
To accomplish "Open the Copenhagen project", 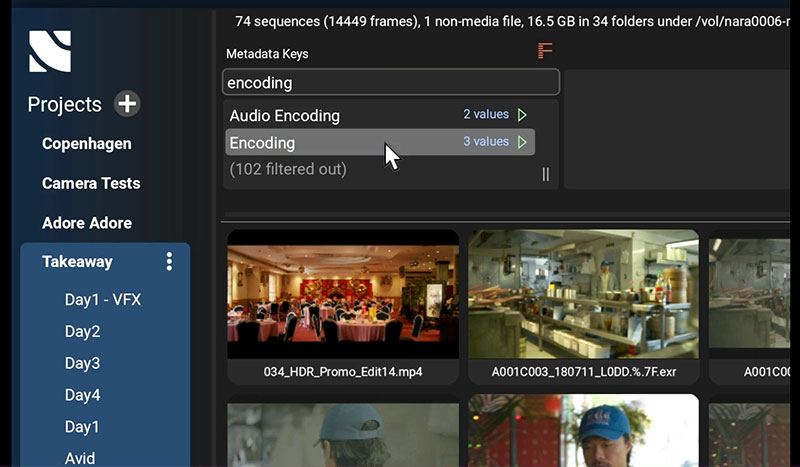I will tap(87, 144).
